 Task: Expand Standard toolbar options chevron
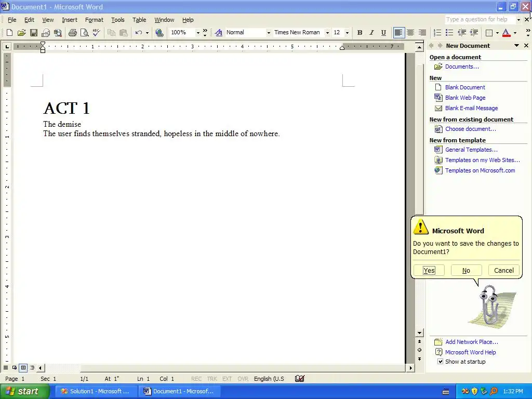[x=205, y=33]
